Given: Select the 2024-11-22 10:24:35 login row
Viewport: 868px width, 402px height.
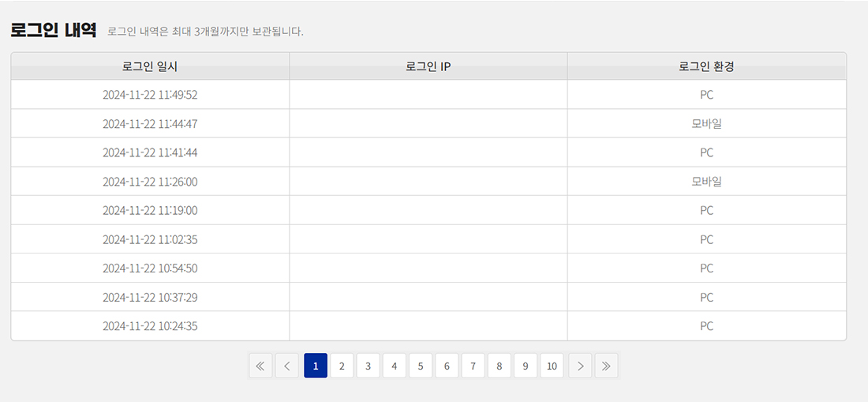Looking at the screenshot, I should tap(428, 326).
